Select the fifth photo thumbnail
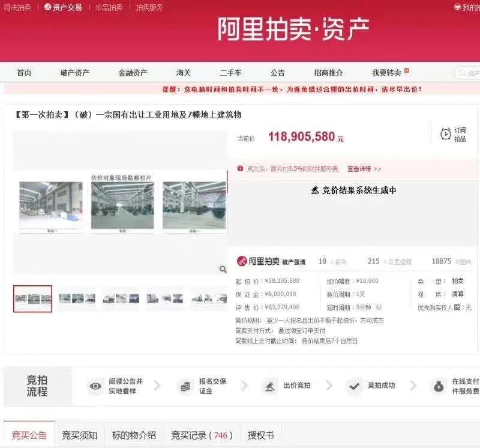The image size is (480, 448). pos(208,298)
